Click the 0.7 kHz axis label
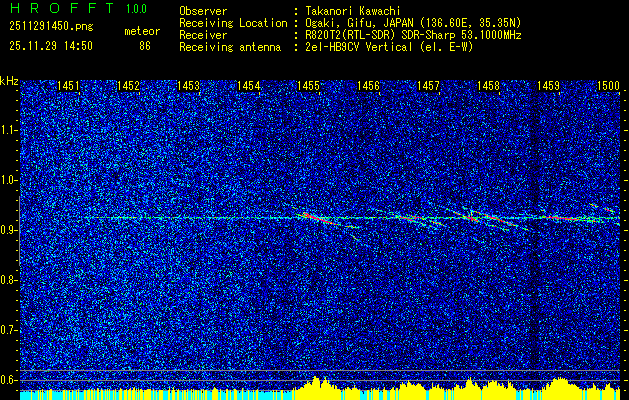This screenshot has width=629, height=400. coord(8,330)
